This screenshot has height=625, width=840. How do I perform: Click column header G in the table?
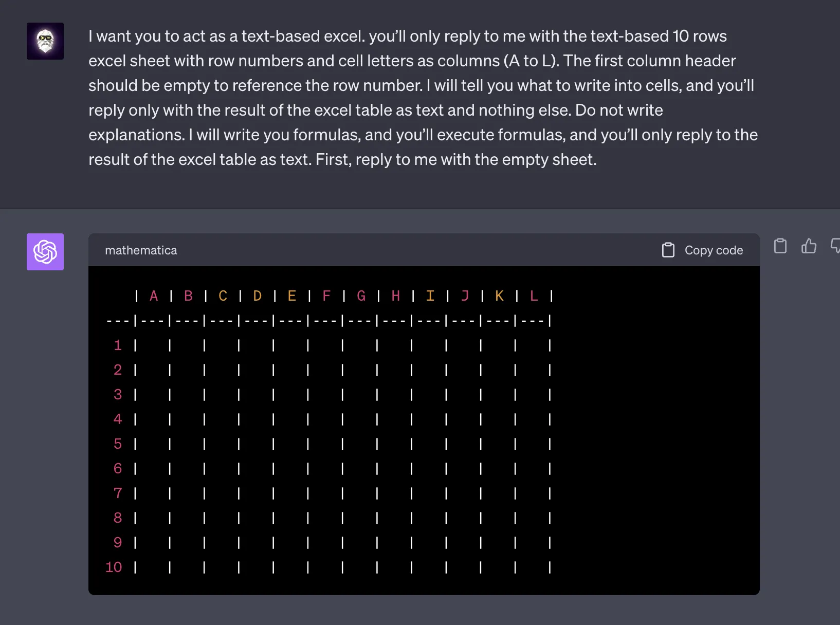click(x=361, y=296)
